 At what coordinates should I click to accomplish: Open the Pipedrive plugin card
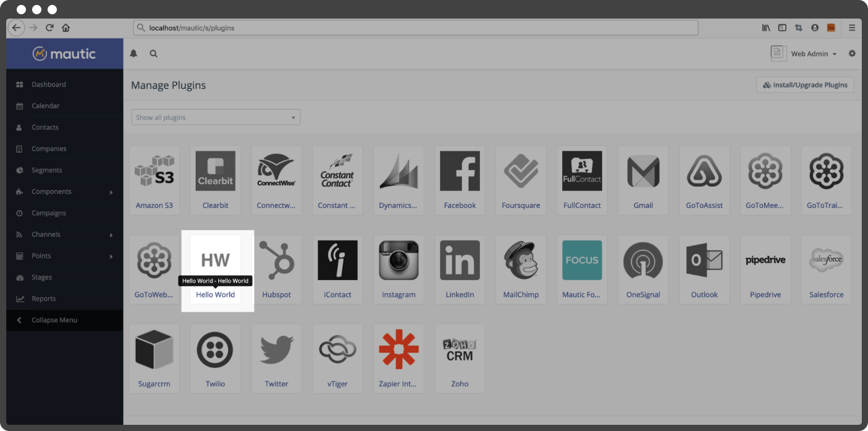tap(766, 269)
